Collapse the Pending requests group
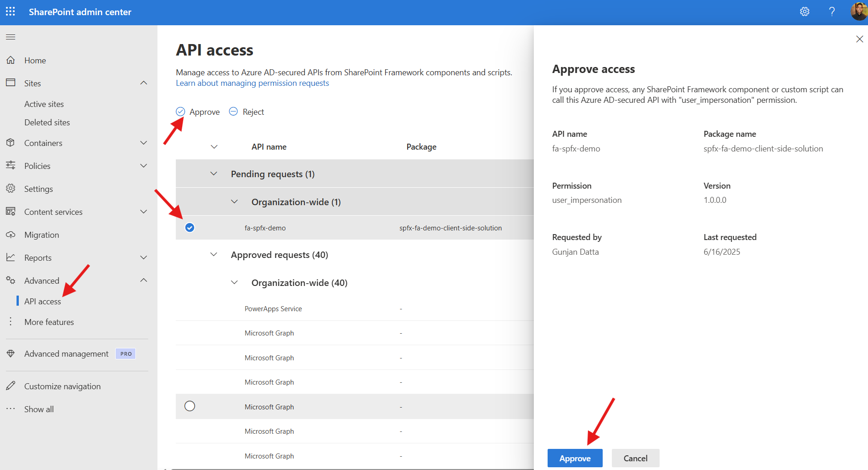The image size is (868, 470). click(213, 173)
